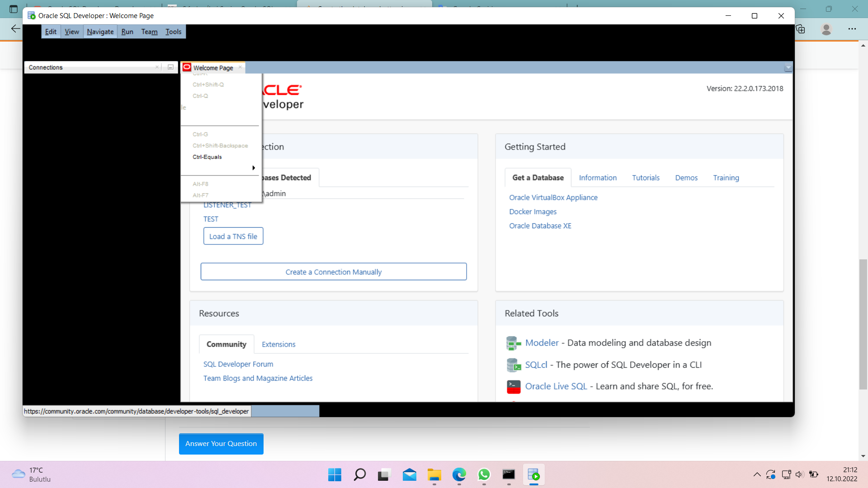The image size is (868, 488).
Task: Open the Get a Database tab
Action: pos(538,177)
